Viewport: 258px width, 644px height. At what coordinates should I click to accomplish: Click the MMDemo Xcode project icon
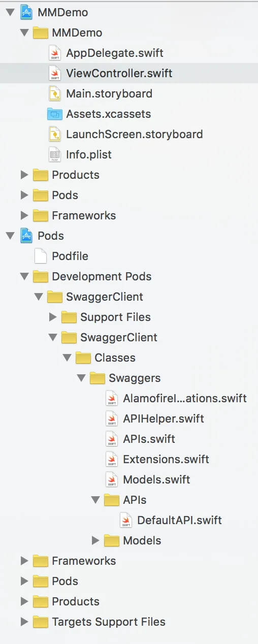[x=26, y=12]
